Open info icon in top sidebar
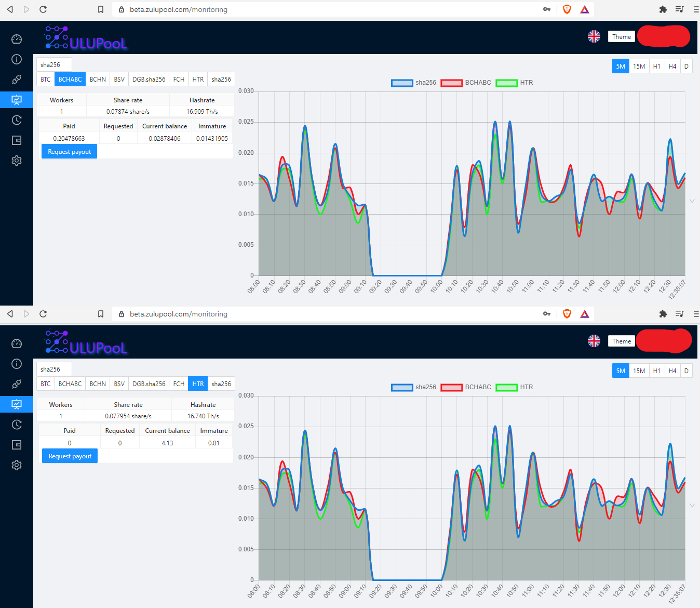This screenshot has height=608, width=700. (17, 59)
